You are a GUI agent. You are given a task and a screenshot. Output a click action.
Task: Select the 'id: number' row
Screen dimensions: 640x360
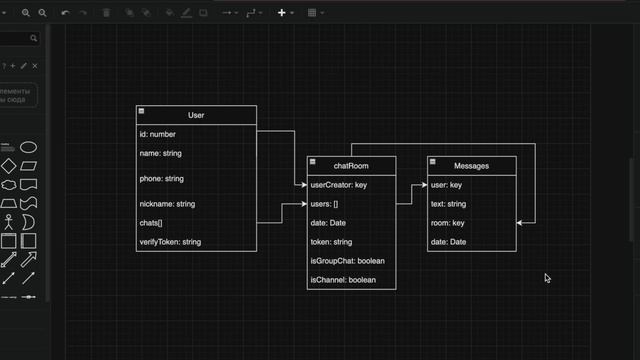(196, 134)
